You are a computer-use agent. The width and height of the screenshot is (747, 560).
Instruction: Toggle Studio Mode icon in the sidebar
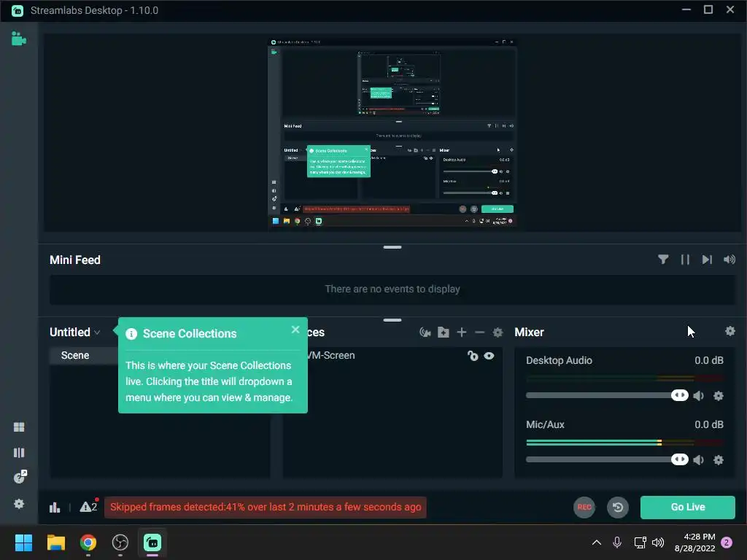[19, 452]
